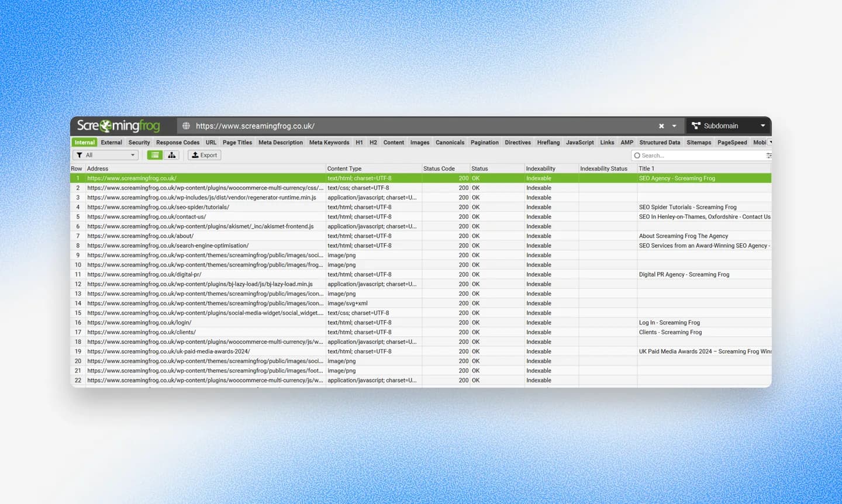Open the Meta Keywords tab
Image resolution: width=842 pixels, height=504 pixels.
(x=329, y=142)
